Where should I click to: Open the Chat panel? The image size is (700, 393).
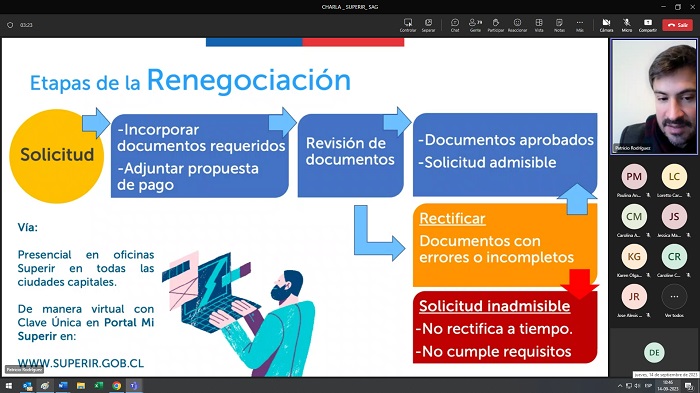click(x=454, y=25)
